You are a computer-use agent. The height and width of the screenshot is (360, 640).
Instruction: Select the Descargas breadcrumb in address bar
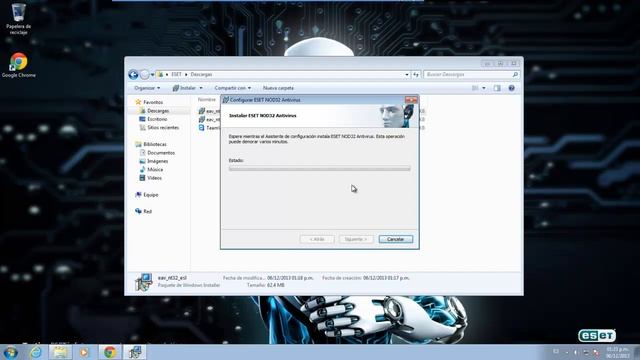[201, 74]
